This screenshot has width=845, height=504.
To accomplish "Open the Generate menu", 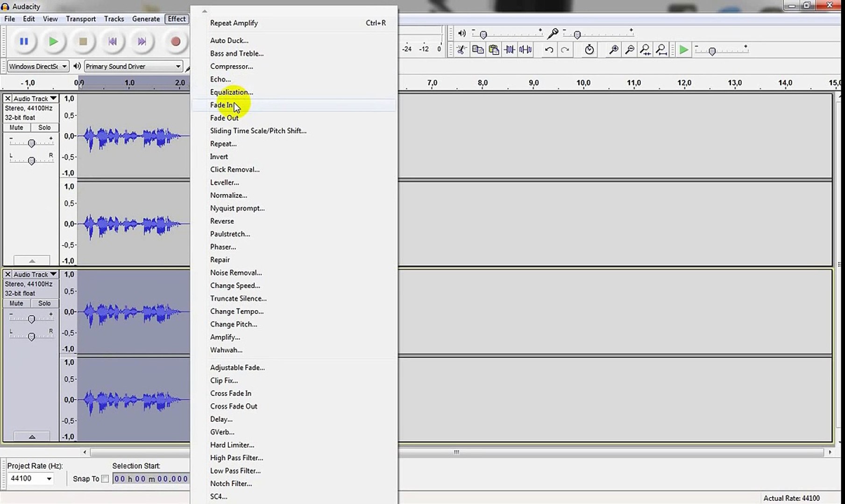I will coord(146,19).
